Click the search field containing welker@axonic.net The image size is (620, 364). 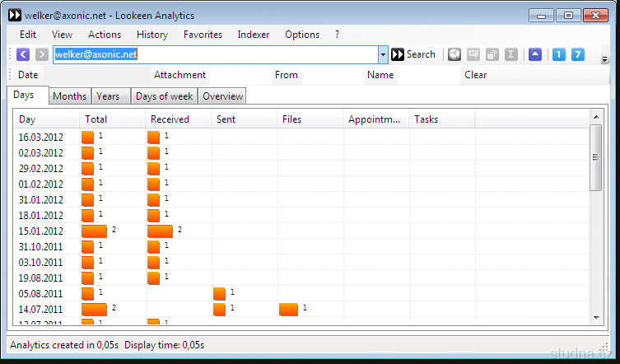click(x=216, y=54)
